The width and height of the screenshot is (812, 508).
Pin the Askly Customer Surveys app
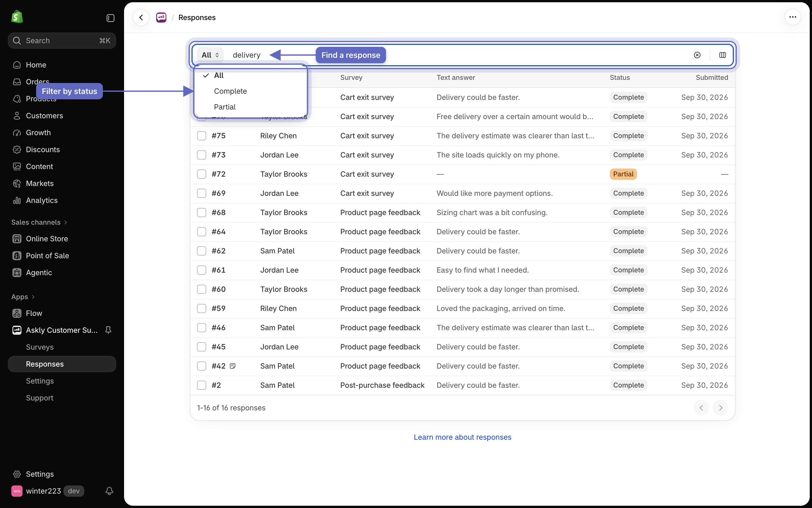pyautogui.click(x=108, y=330)
